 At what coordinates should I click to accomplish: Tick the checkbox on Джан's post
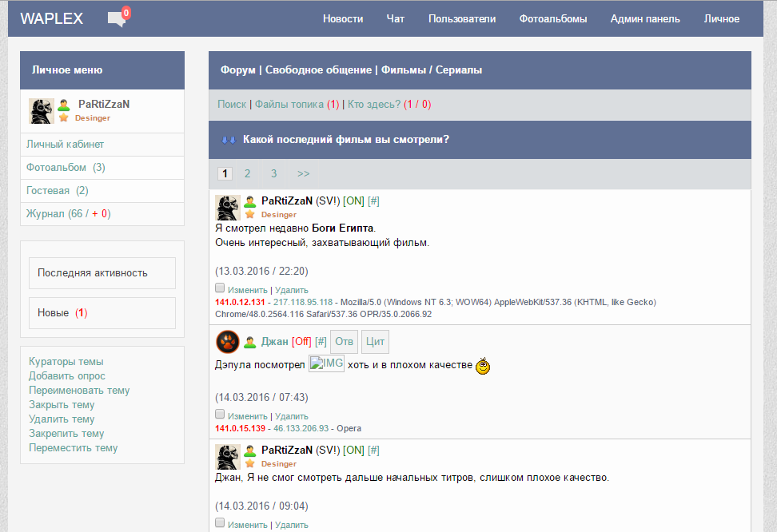click(x=220, y=414)
